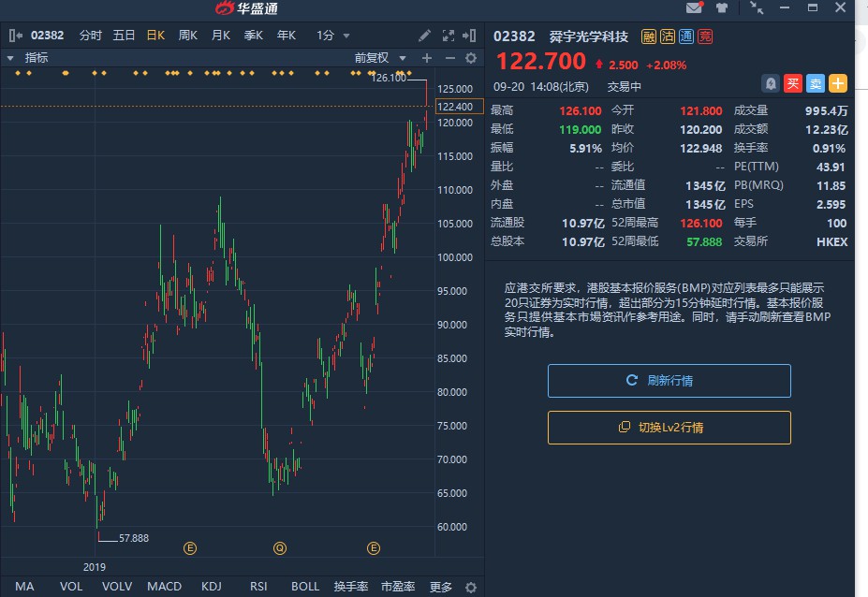Click the pencil drawing tool icon
This screenshot has height=597, width=868.
[425, 36]
